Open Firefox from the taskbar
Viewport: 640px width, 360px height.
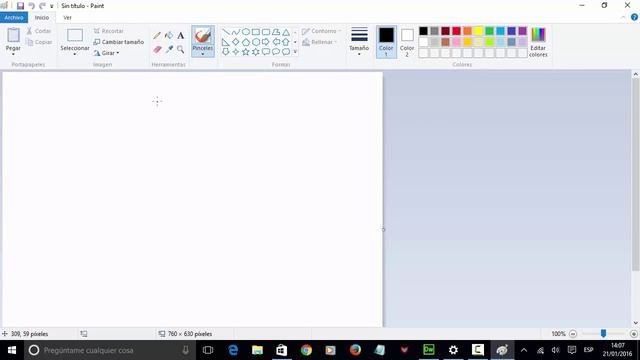point(355,350)
